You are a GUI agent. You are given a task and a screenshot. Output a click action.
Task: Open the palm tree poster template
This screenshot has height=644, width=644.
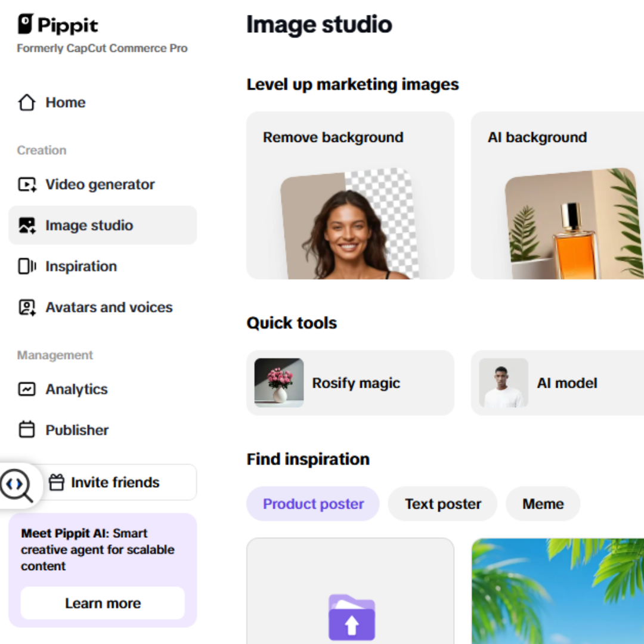[x=558, y=591]
